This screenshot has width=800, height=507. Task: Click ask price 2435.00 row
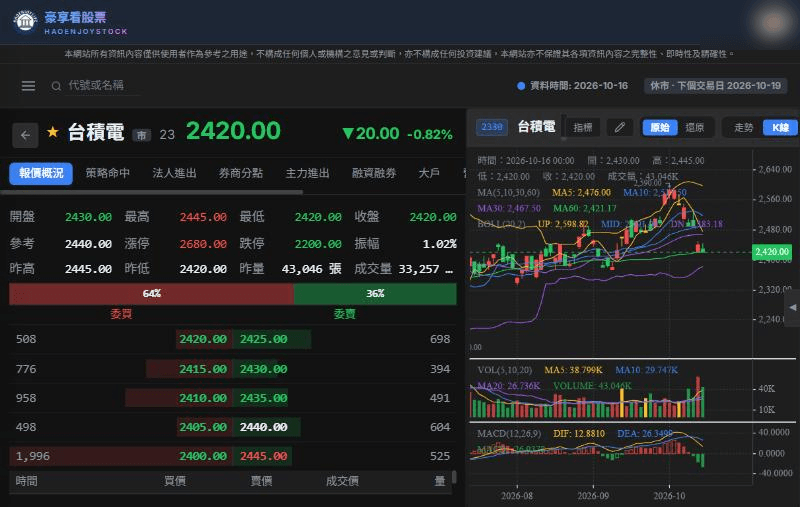click(263, 398)
